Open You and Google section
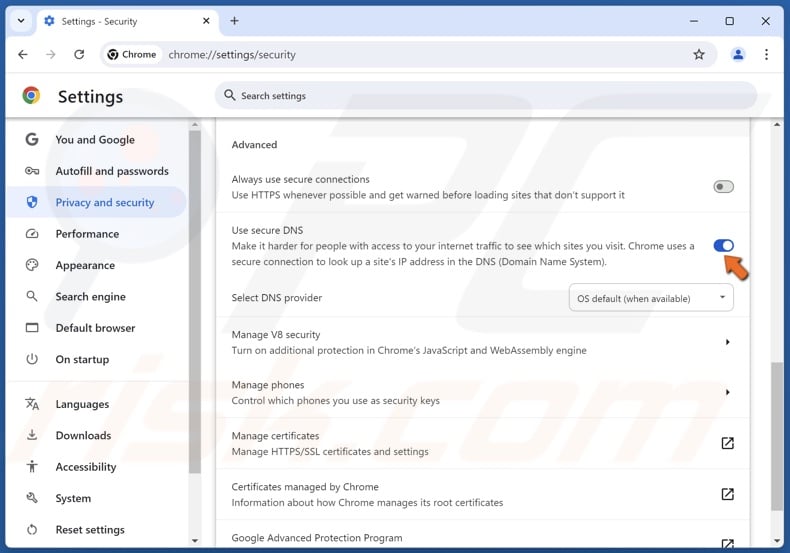 point(95,140)
